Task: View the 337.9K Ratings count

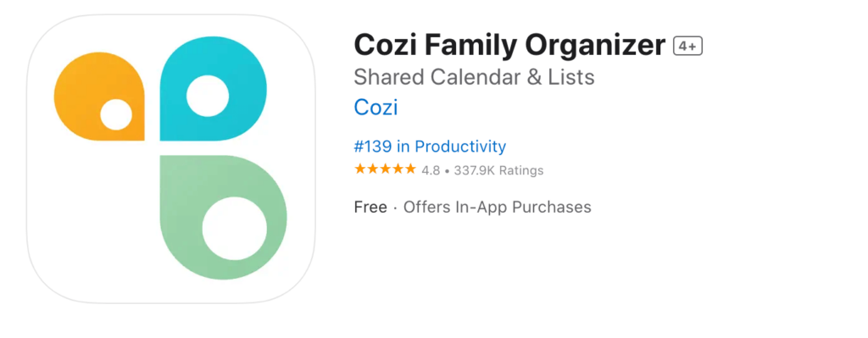Action: click(x=498, y=170)
